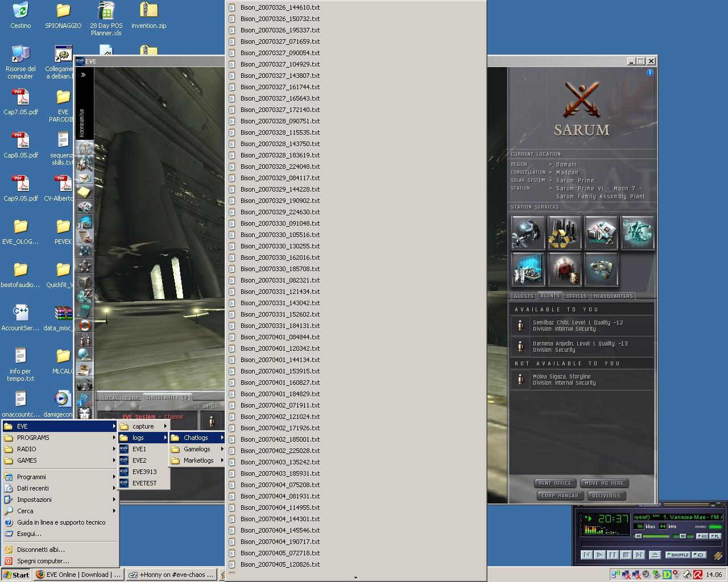Toggle Shuffle in Winamp
Image resolution: width=728 pixels, height=582 pixels.
tap(678, 555)
